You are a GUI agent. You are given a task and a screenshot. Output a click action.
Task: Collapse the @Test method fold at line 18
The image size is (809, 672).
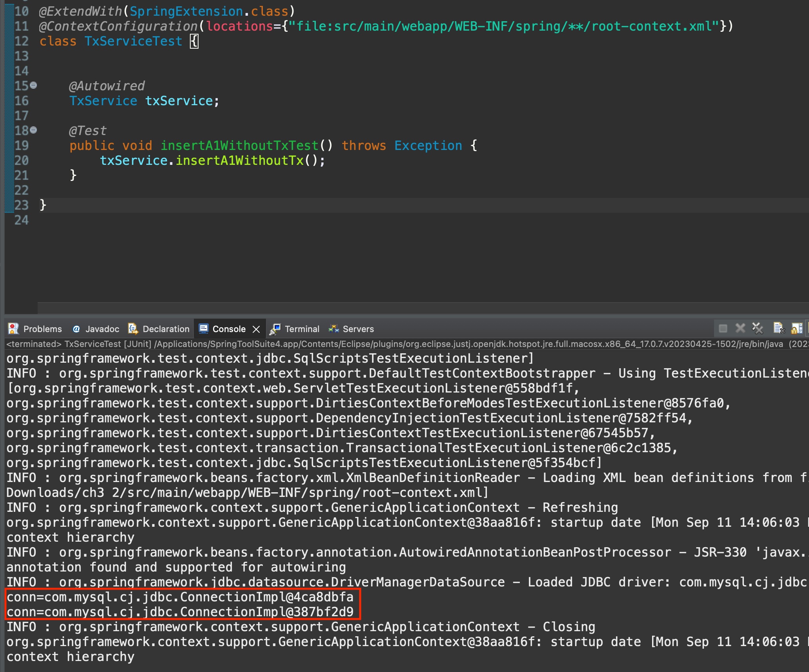click(34, 130)
